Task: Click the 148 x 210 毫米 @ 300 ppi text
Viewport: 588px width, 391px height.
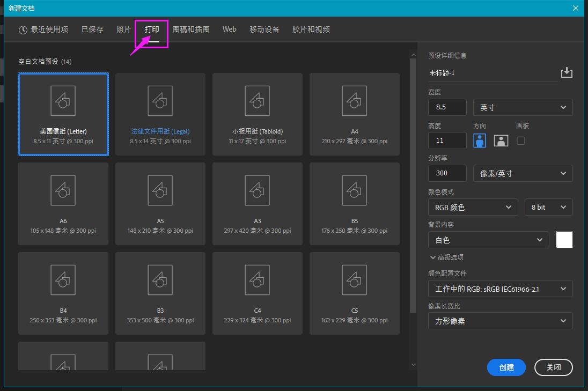Action: (x=160, y=231)
